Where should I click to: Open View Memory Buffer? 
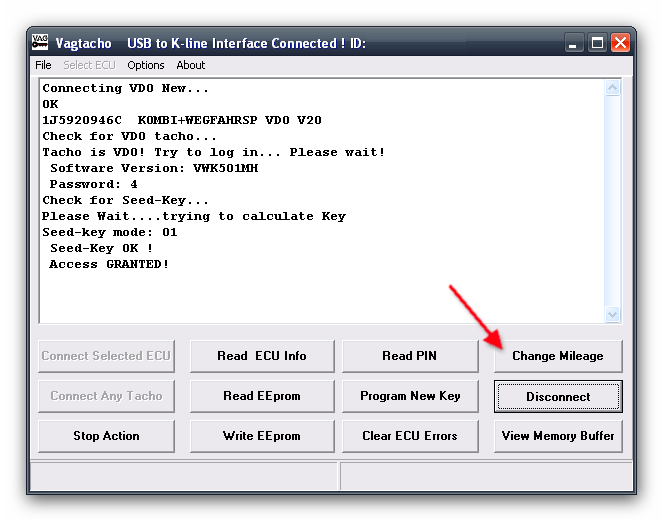(557, 436)
